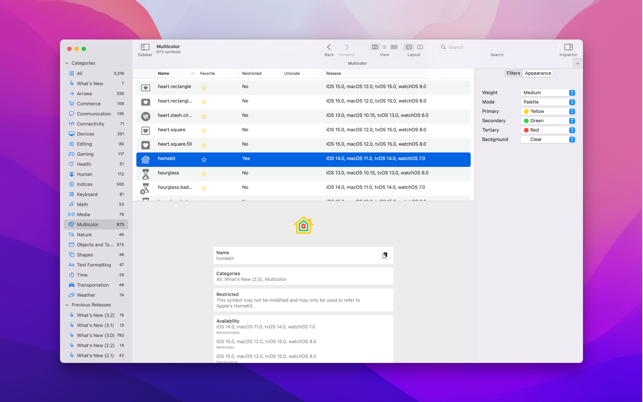Click the search magnifier icon

click(x=443, y=47)
